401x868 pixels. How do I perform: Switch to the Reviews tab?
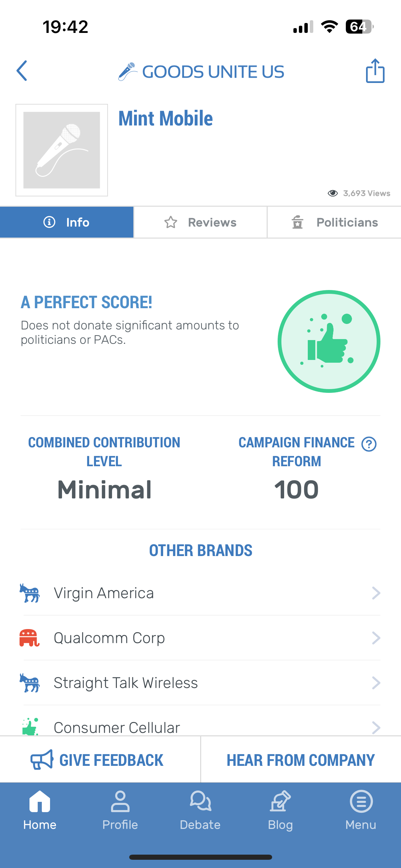pyautogui.click(x=200, y=222)
